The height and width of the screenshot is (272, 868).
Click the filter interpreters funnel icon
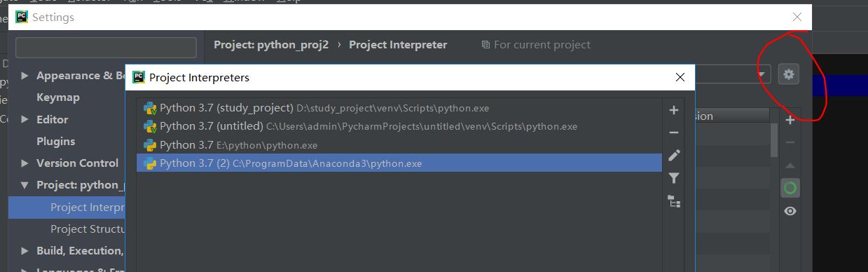[674, 178]
